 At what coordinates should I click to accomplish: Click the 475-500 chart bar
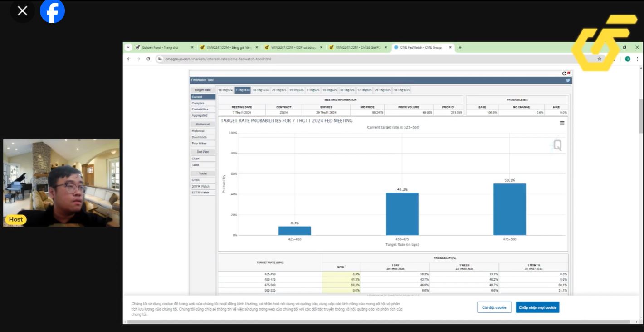(510, 209)
